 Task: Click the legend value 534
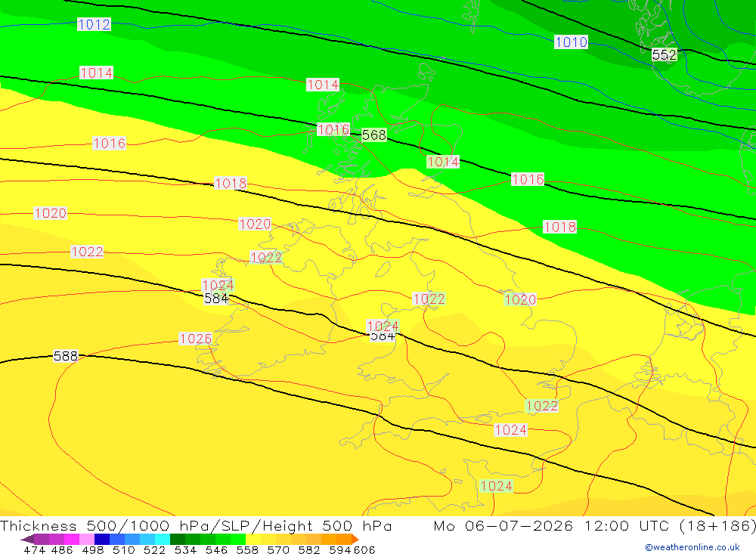[185, 549]
